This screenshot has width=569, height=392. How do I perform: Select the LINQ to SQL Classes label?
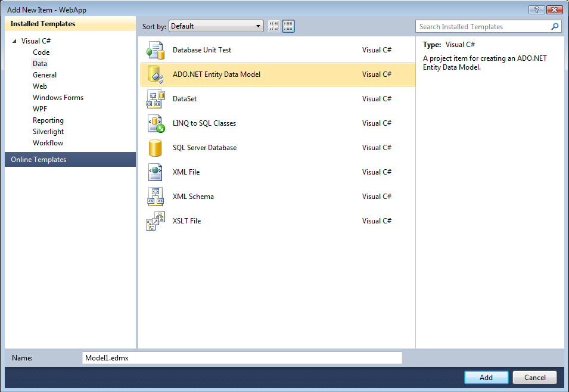click(204, 123)
